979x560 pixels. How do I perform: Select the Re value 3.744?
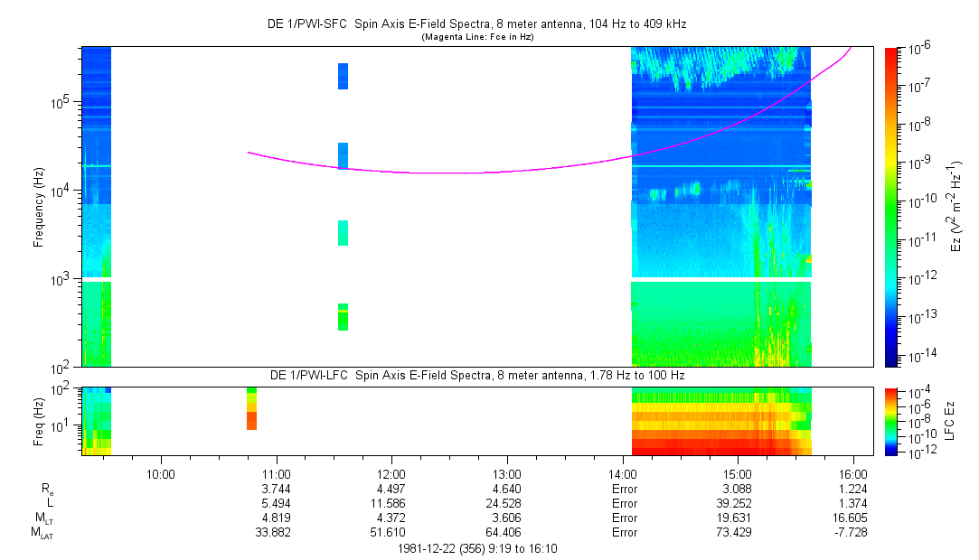pos(276,489)
